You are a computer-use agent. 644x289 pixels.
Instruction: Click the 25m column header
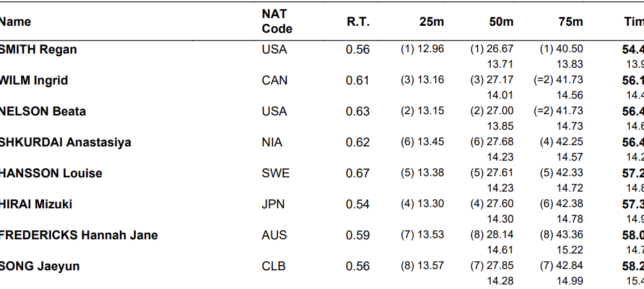pyautogui.click(x=431, y=22)
